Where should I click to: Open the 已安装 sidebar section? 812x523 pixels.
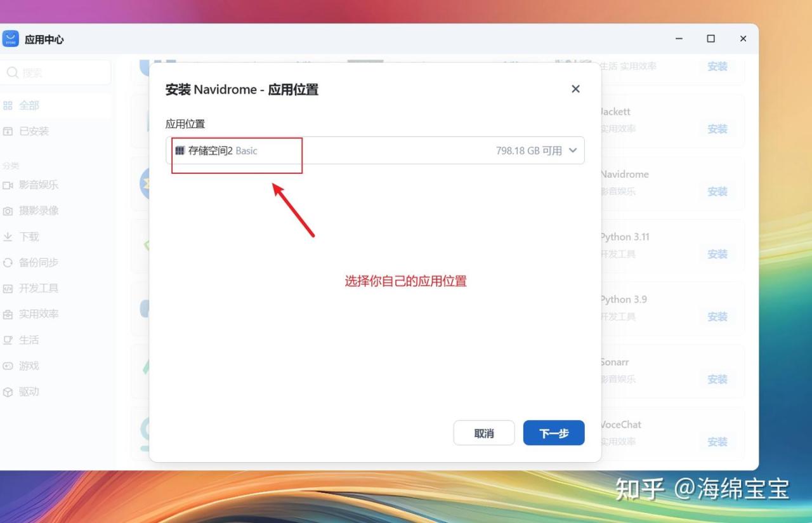(x=56, y=131)
